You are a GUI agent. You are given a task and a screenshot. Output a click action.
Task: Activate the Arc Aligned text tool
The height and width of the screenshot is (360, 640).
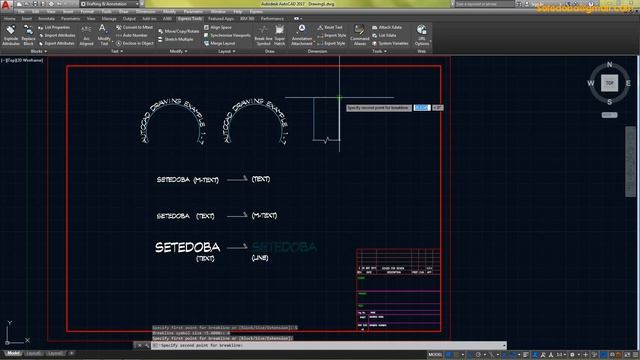pyautogui.click(x=86, y=36)
